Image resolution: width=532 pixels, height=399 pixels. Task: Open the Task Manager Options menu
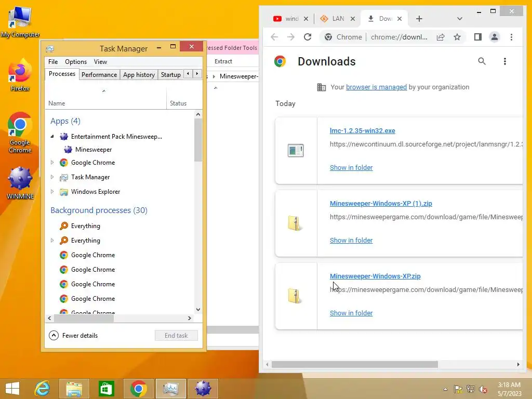tap(76, 62)
